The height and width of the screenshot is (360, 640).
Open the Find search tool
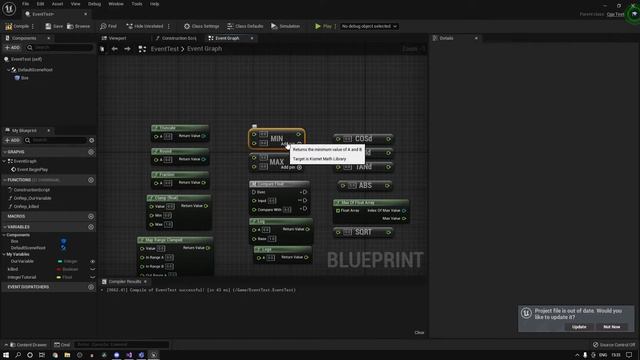pos(108,26)
